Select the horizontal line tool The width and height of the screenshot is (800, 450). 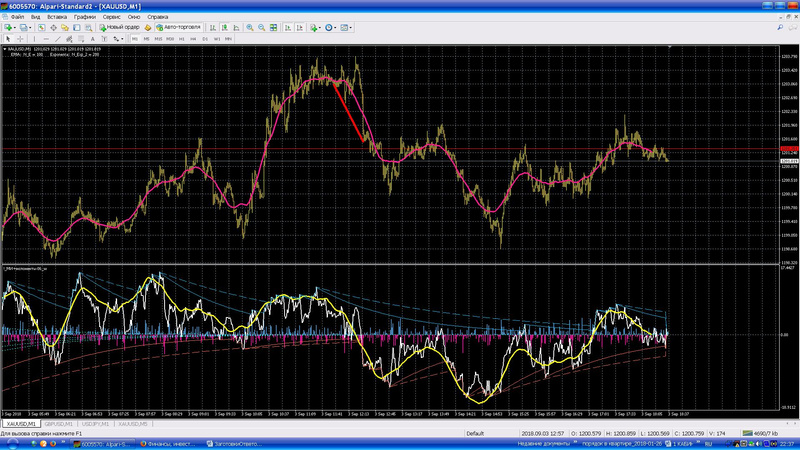click(x=45, y=38)
